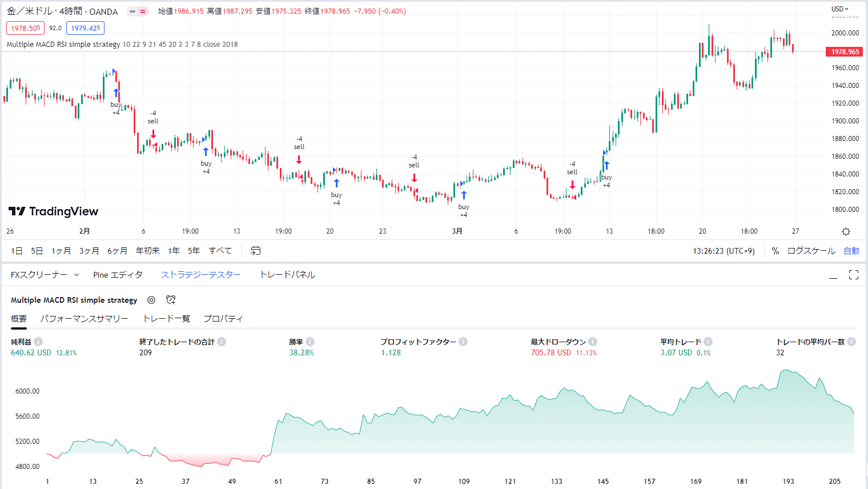Open FXスクリーナー tab
Screen dimensions: 868x489
coord(39,275)
